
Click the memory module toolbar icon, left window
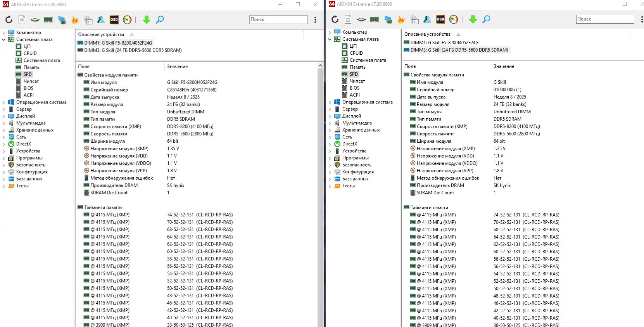(48, 19)
